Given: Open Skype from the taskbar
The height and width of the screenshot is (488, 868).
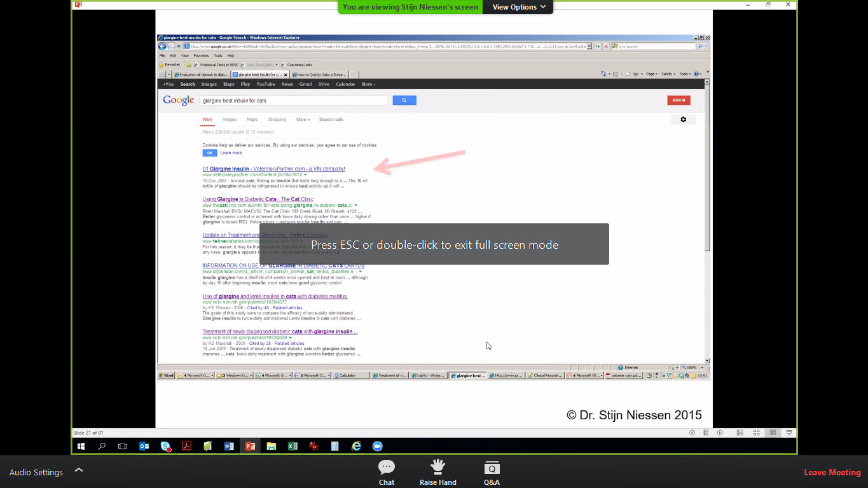Looking at the screenshot, I should click(165, 447).
